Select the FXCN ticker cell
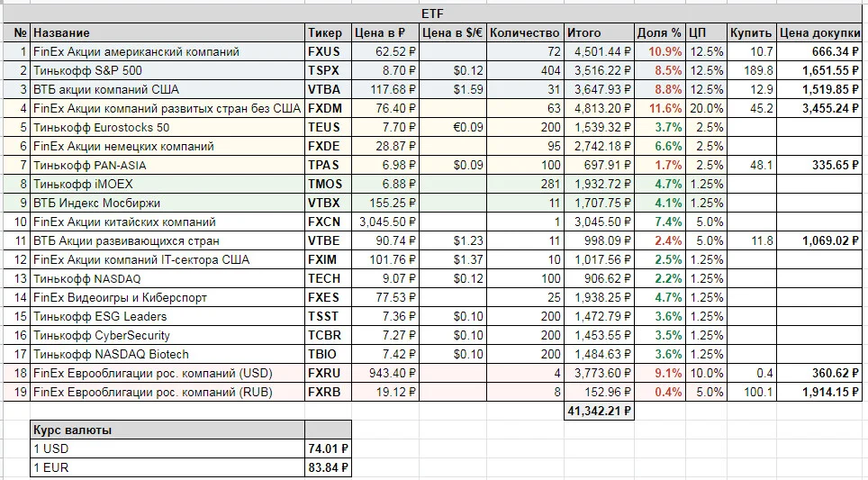 pos(329,222)
